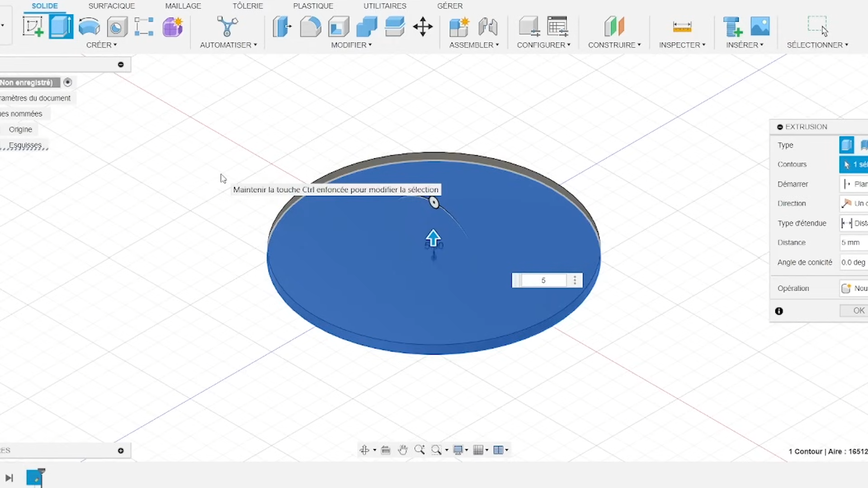Screen dimensions: 868x488
Task: Open the CONSTRUIRE dropdown menu
Action: point(614,44)
